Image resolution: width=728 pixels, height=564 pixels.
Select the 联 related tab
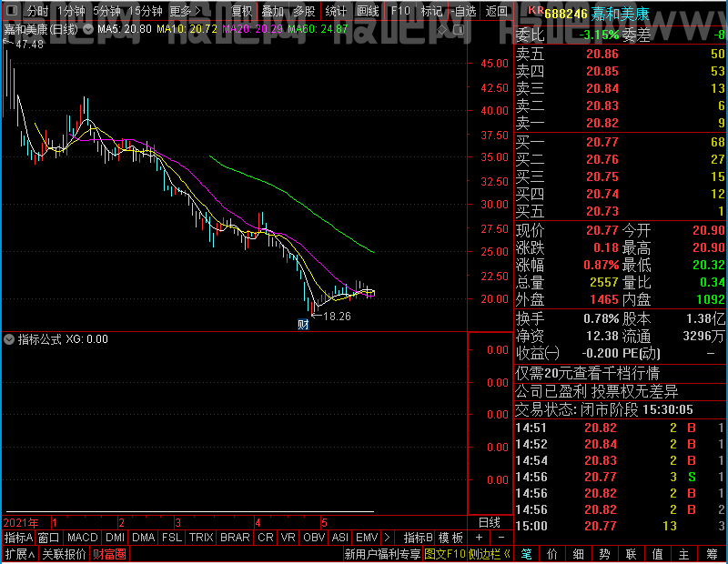click(631, 554)
